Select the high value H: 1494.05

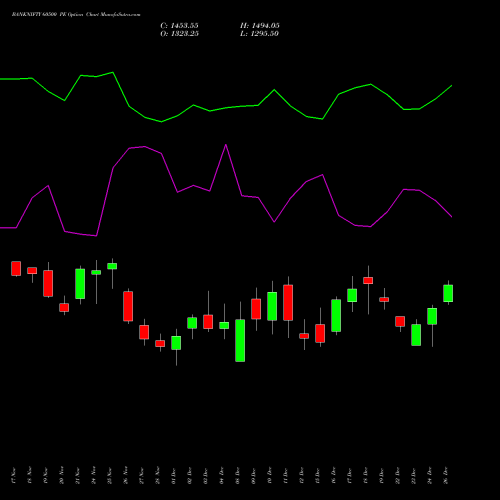(260, 25)
